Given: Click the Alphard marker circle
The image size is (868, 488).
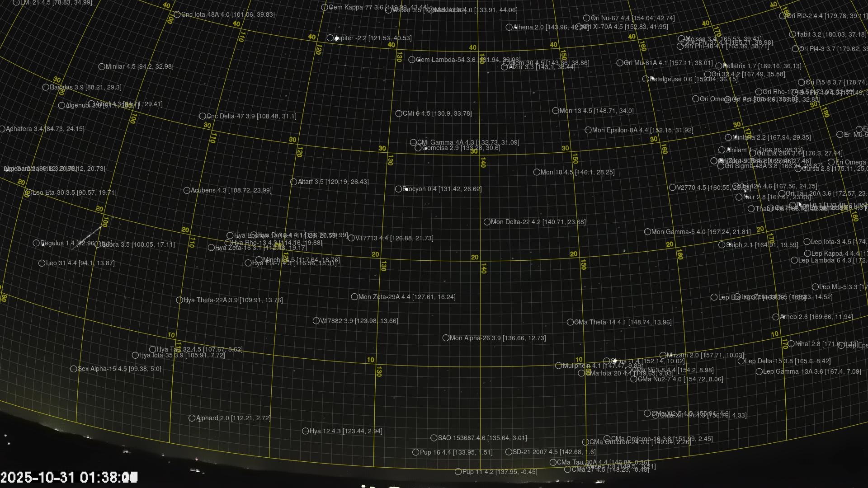Looking at the screenshot, I should (192, 418).
